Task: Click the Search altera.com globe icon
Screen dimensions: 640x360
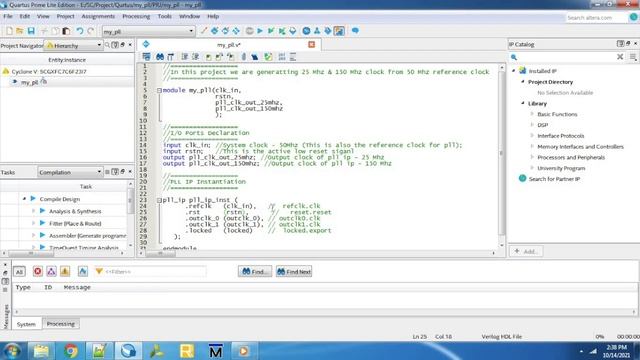Action: 633,17
